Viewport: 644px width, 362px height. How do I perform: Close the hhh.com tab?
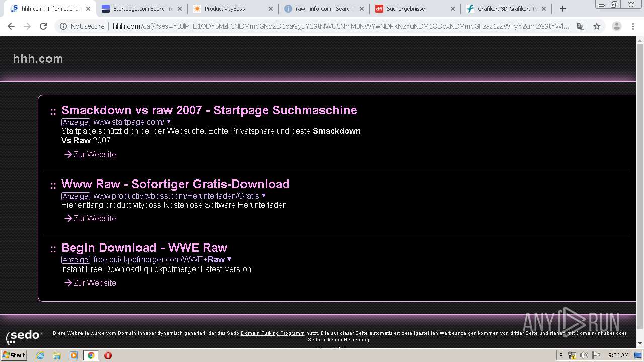[x=88, y=9]
